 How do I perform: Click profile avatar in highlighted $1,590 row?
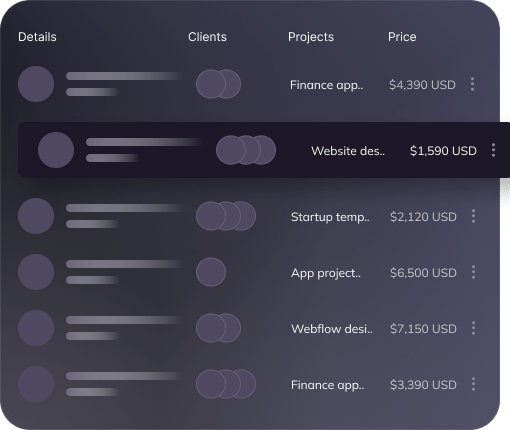tap(56, 150)
